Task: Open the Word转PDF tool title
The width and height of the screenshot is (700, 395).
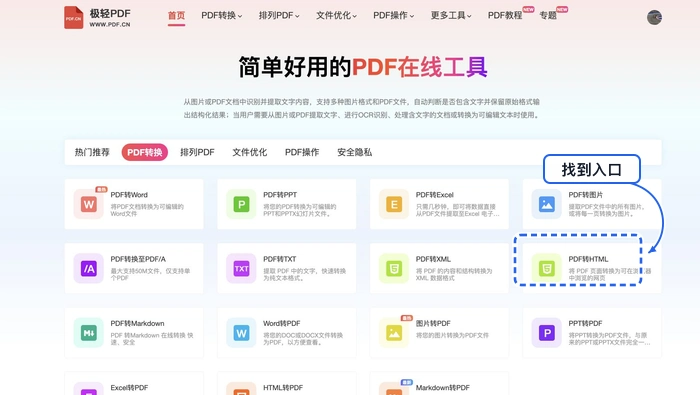Action: (x=281, y=323)
